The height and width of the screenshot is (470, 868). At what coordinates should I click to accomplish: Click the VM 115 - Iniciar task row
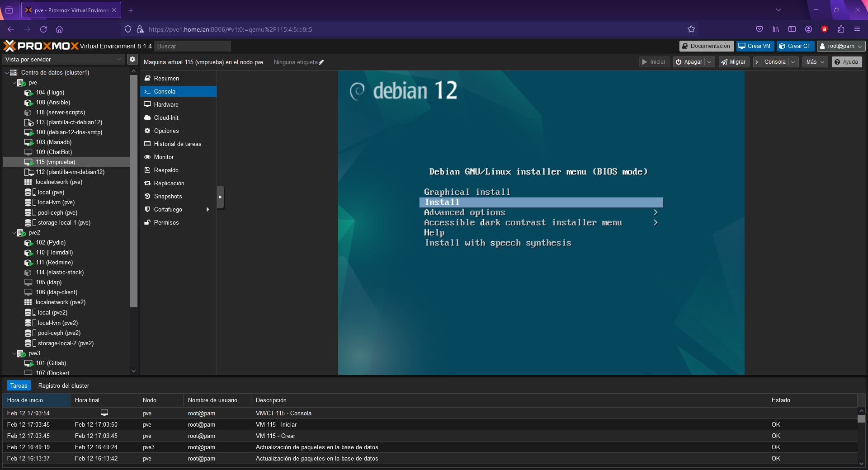point(429,424)
